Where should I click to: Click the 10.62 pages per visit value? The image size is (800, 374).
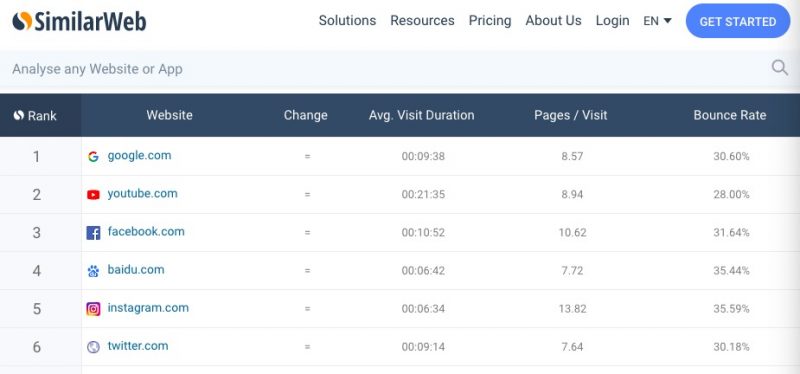(x=572, y=233)
